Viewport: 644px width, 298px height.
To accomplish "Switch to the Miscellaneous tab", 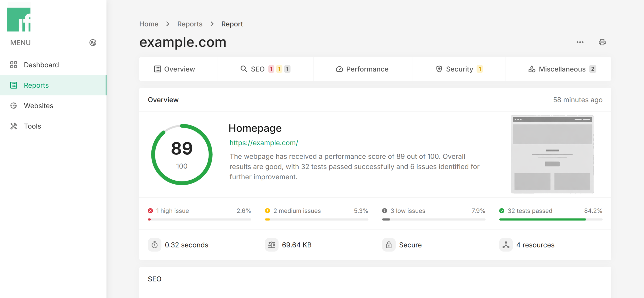I will tap(562, 69).
